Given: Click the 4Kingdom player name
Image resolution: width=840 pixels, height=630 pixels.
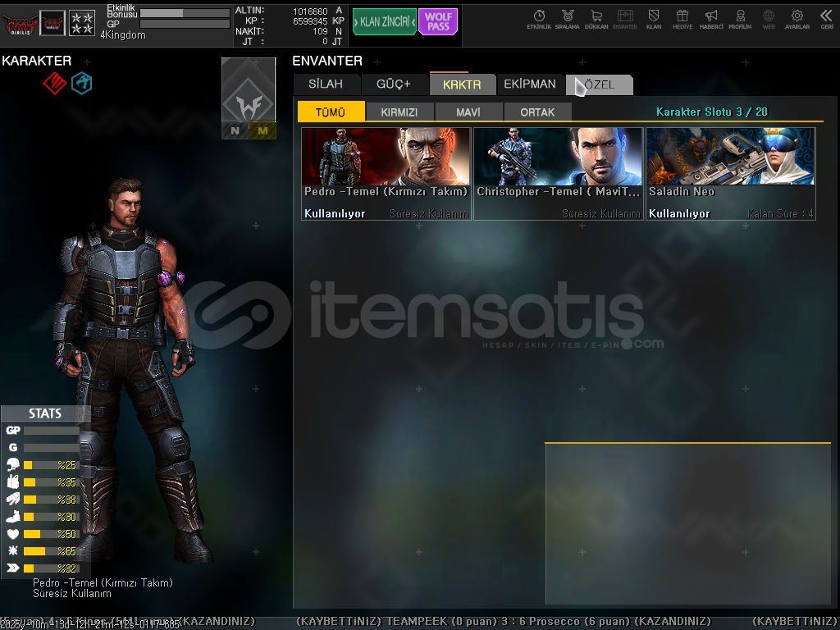Looking at the screenshot, I should point(123,35).
